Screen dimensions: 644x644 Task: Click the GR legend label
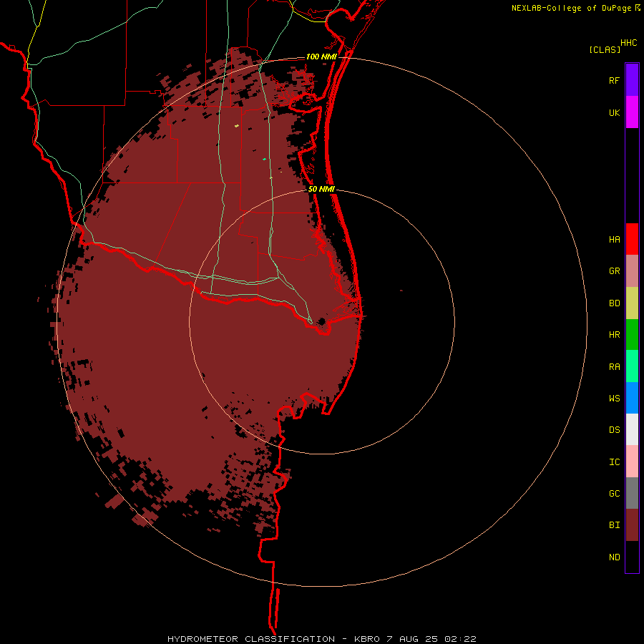click(614, 271)
